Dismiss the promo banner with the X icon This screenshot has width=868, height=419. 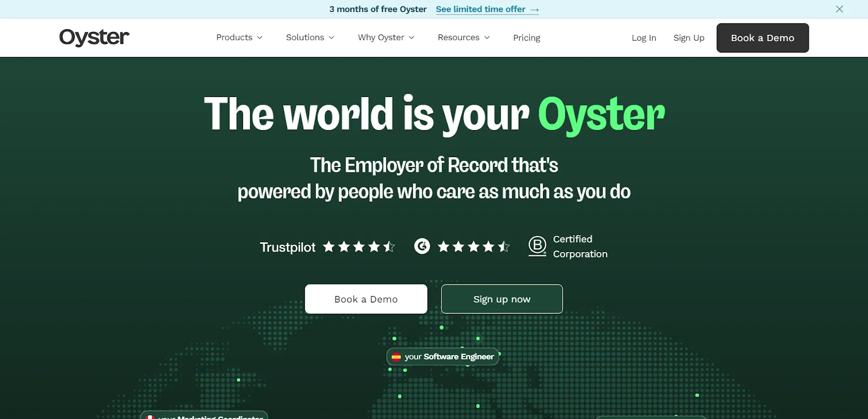tap(839, 9)
